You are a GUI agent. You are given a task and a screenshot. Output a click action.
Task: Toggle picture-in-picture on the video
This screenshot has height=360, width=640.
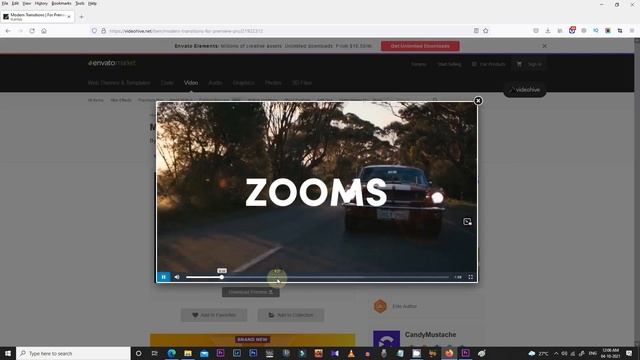tap(467, 222)
